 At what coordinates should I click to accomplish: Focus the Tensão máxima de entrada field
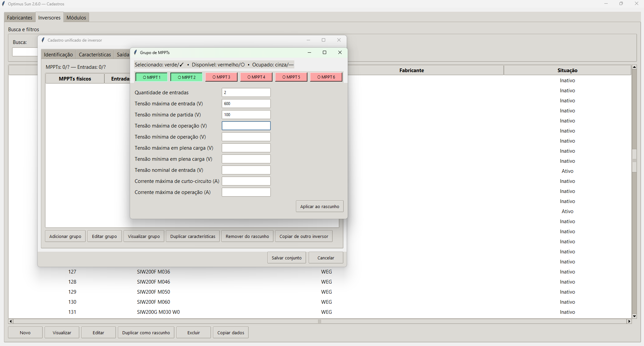(246, 104)
